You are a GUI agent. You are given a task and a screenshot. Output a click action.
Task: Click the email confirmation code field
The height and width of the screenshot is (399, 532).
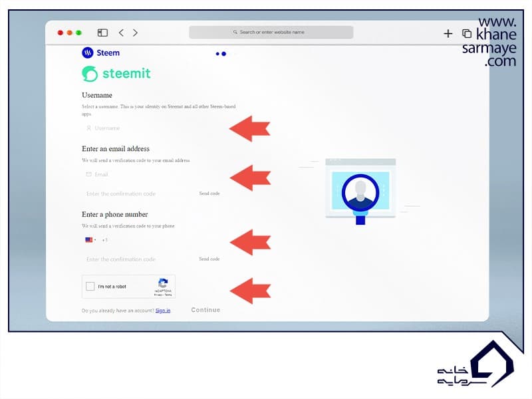coord(138,194)
